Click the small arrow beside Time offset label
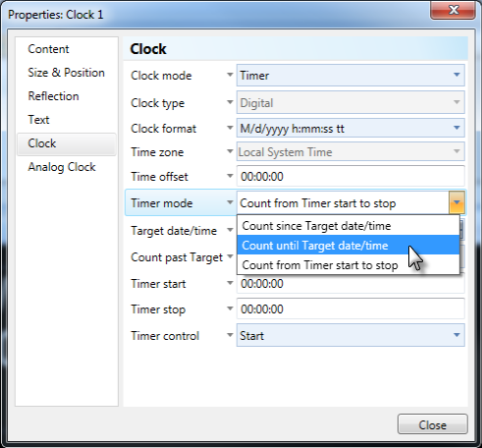Screen dimensions: 482x448 (230, 176)
